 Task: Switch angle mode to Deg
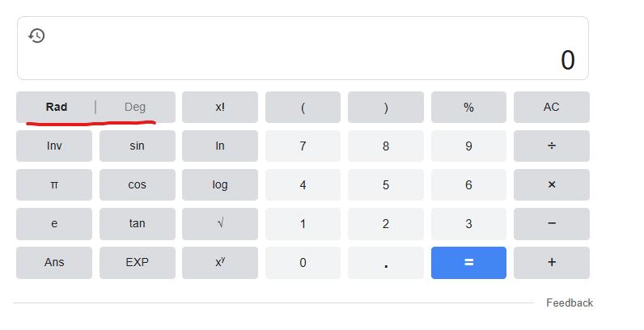(x=135, y=107)
